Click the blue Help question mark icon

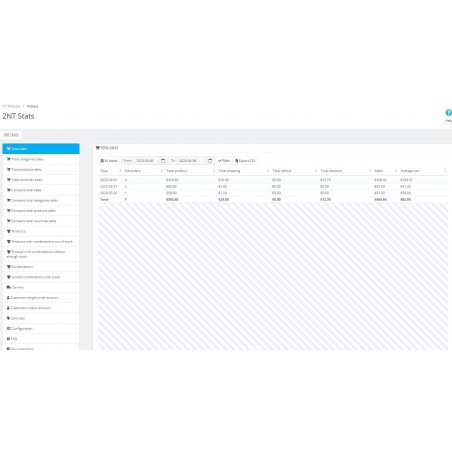[x=448, y=113]
